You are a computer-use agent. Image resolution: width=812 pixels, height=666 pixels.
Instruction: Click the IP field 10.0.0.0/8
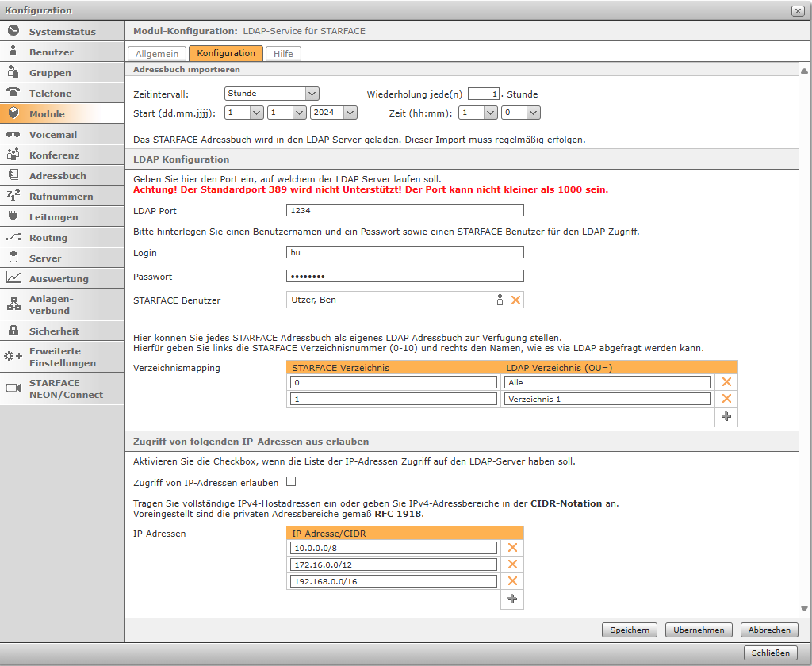393,548
